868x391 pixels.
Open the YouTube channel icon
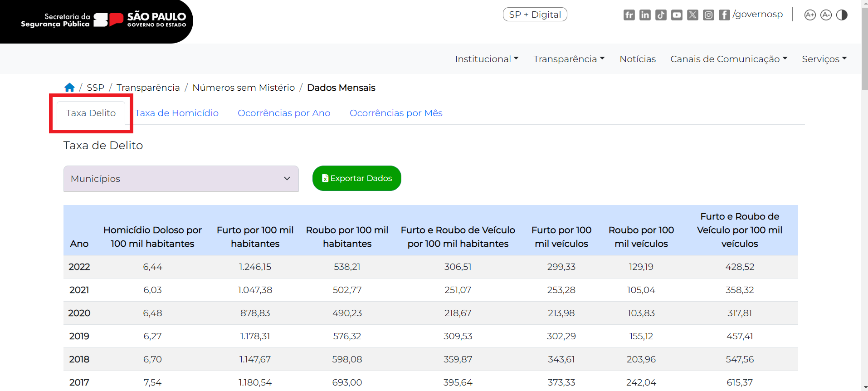click(677, 15)
